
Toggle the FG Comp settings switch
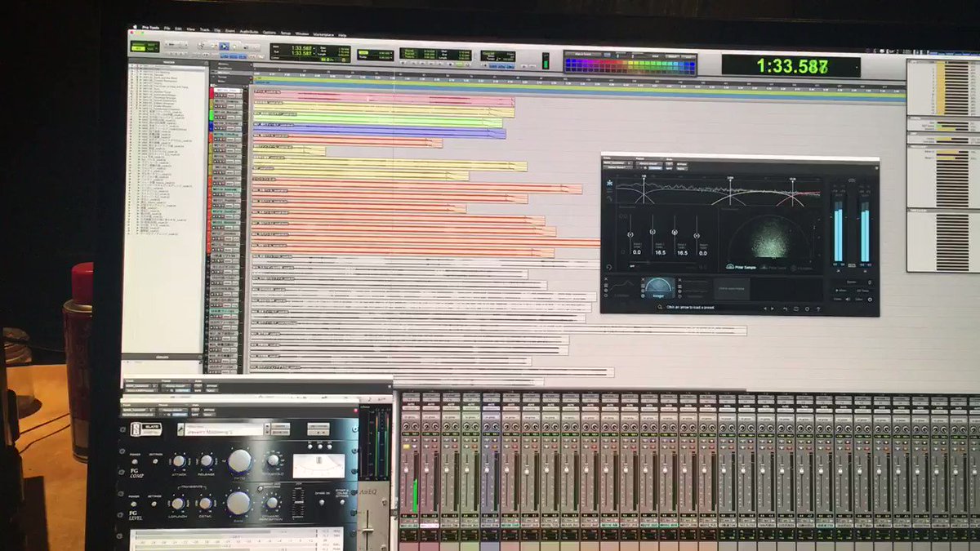[x=155, y=461]
